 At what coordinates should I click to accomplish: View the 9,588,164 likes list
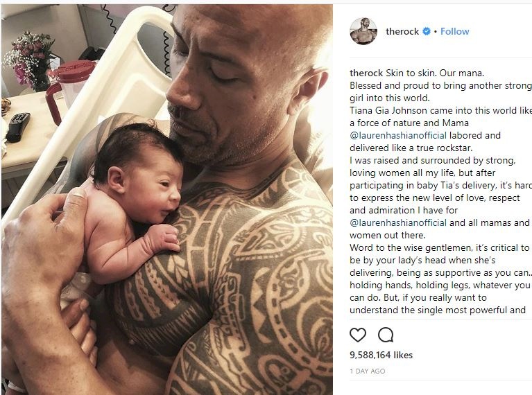coord(381,355)
